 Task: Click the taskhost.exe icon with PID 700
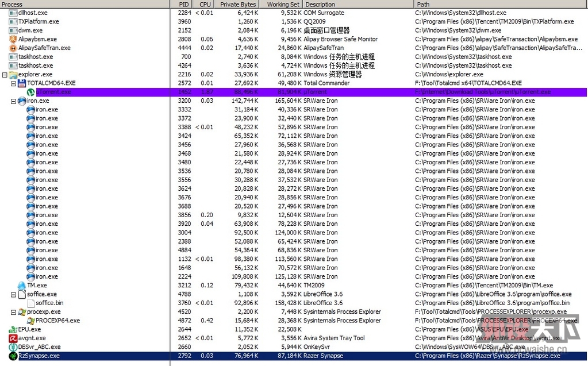pyautogui.click(x=13, y=57)
